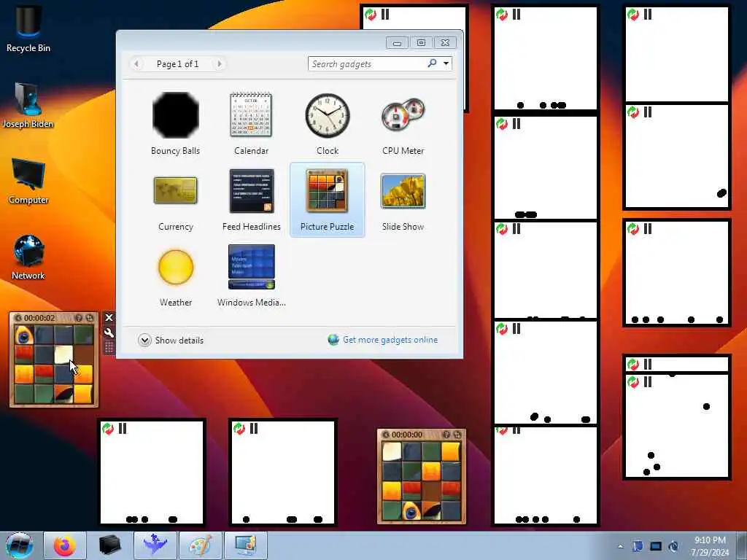This screenshot has width=747, height=560.
Task: Click the search magnifier in gadget gallery
Action: [432, 63]
